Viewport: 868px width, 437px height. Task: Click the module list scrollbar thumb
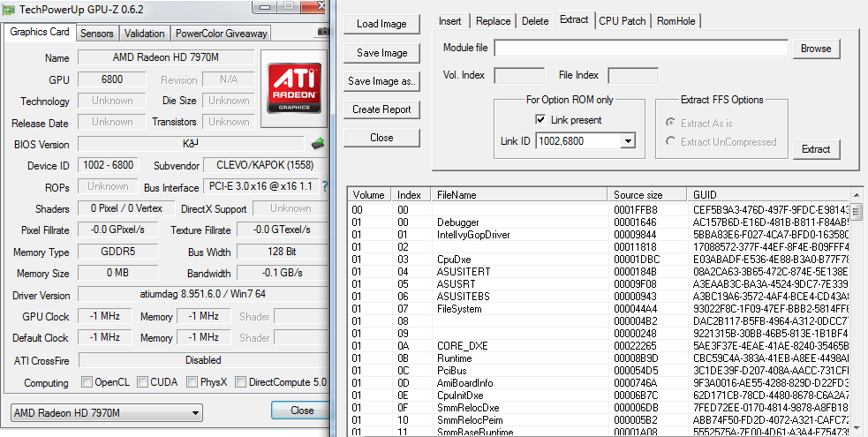pos(857,211)
